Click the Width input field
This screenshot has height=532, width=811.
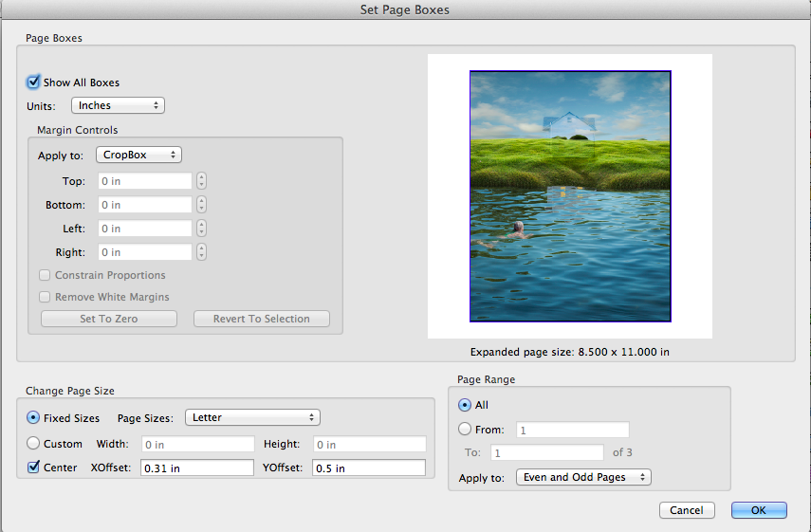click(198, 444)
